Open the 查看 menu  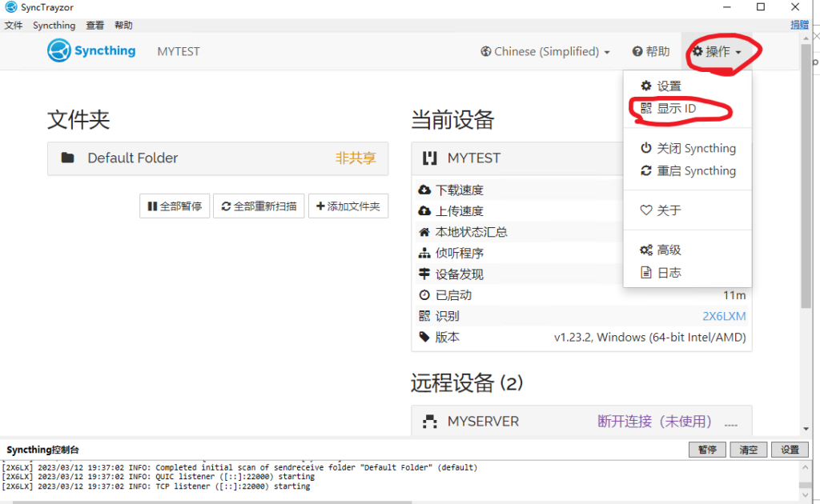click(95, 25)
